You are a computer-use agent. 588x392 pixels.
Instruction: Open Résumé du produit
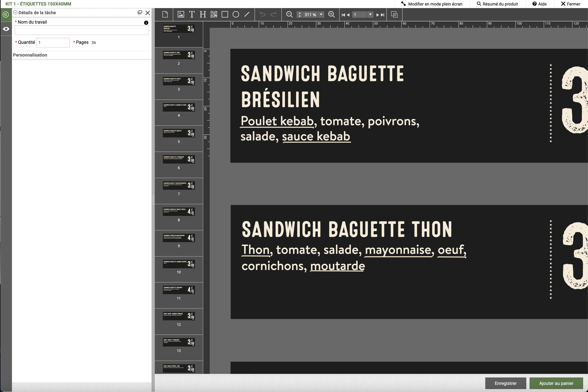[x=497, y=4]
